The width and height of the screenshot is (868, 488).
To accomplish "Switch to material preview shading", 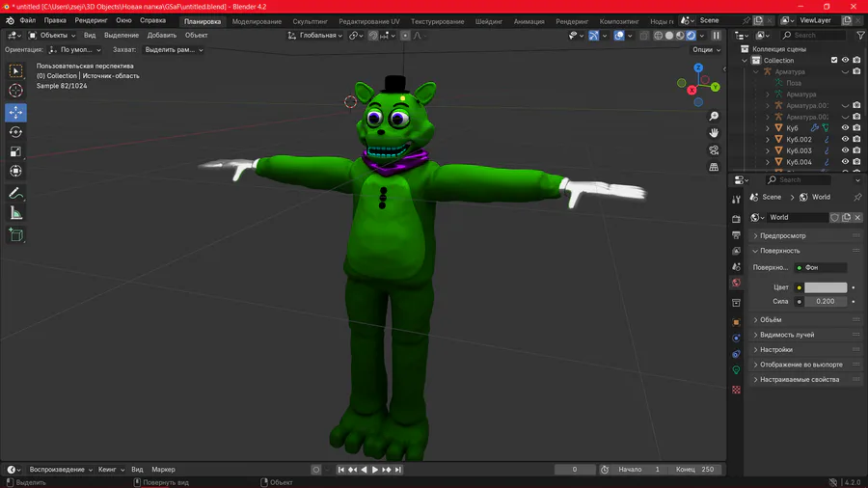I will click(680, 36).
